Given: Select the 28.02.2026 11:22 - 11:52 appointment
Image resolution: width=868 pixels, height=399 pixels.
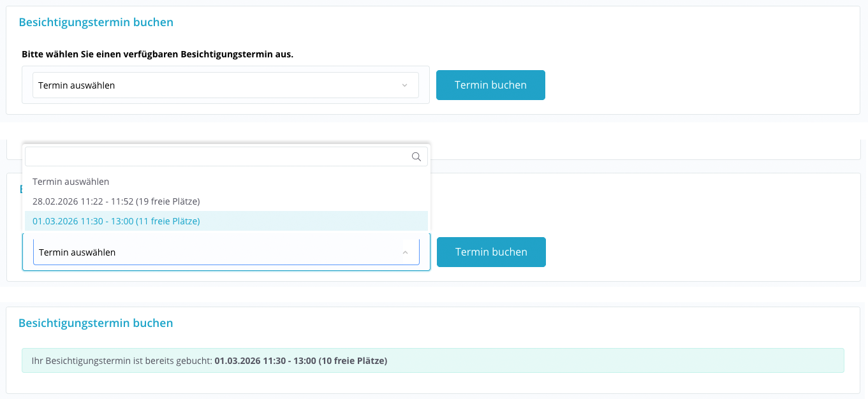Looking at the screenshot, I should (x=116, y=201).
